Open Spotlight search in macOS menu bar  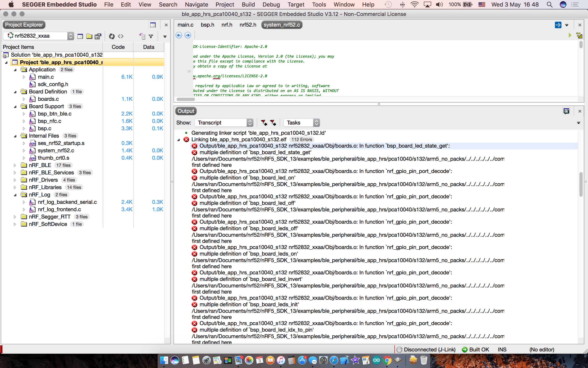pos(549,5)
